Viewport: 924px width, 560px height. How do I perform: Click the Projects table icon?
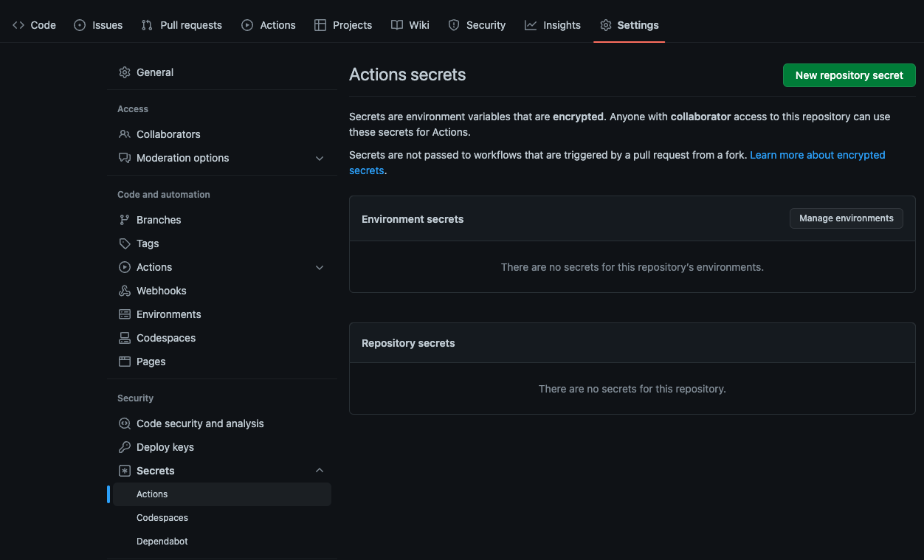320,25
